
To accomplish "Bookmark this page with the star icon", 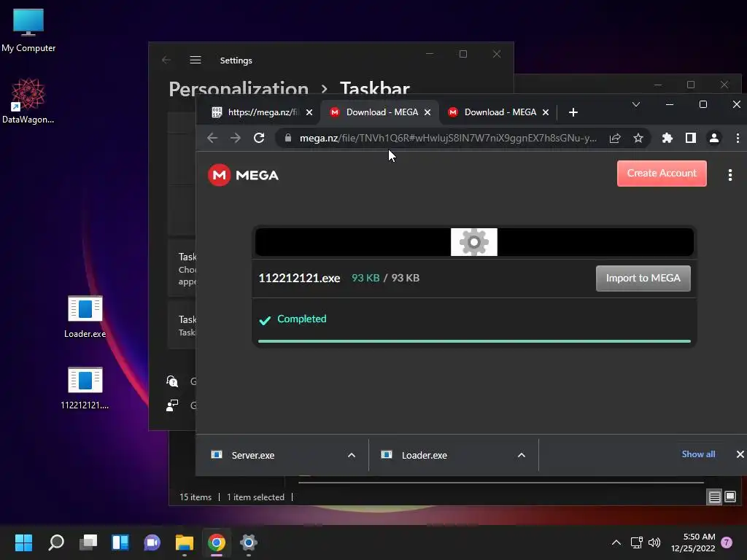I will click(x=638, y=138).
